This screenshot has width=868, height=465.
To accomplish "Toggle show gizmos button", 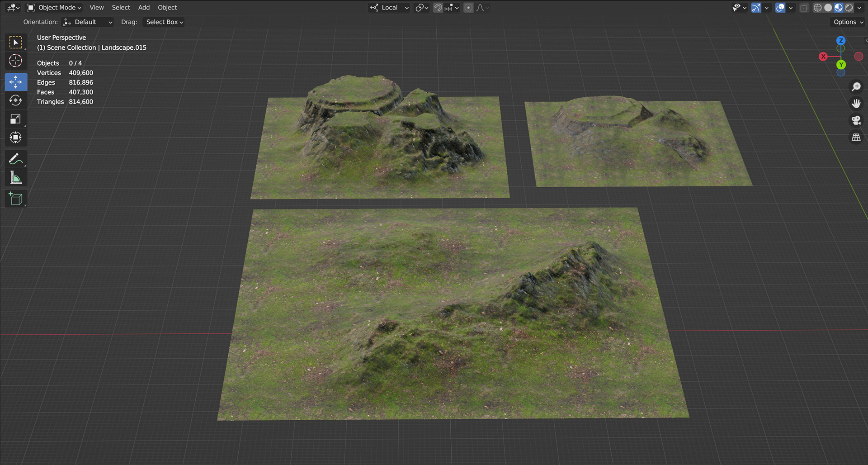I will tap(756, 8).
